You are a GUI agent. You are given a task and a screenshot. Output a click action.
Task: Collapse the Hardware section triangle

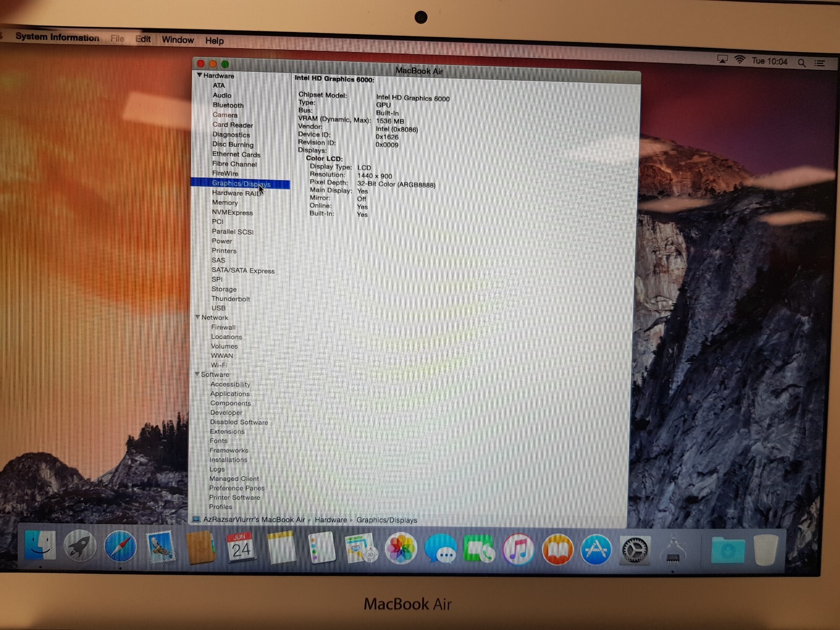[199, 75]
